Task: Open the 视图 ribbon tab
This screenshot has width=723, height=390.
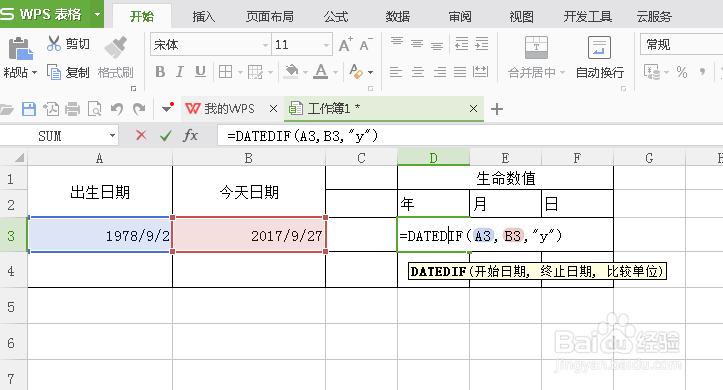Action: pyautogui.click(x=522, y=17)
